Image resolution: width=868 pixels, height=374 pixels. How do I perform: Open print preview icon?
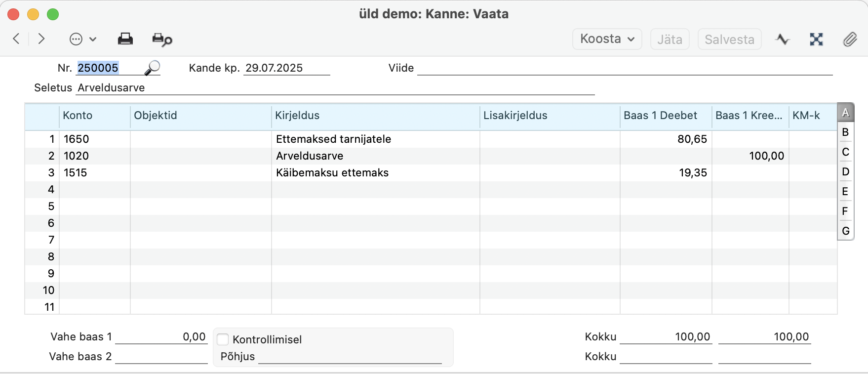[x=162, y=40]
